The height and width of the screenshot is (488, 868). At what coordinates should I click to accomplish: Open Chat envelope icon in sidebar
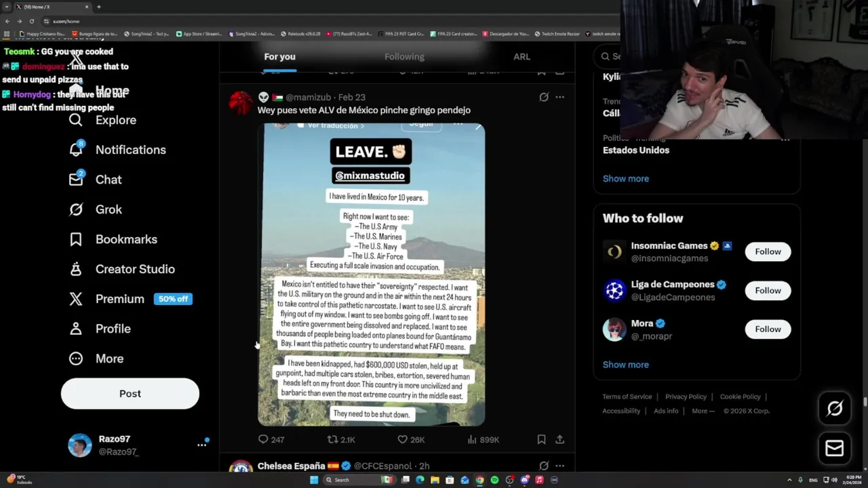tap(76, 180)
